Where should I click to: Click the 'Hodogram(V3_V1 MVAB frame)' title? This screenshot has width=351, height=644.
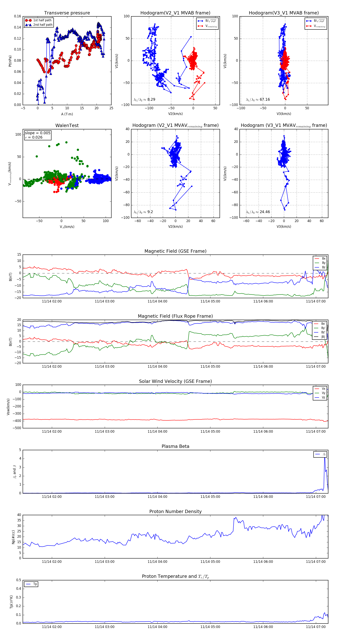point(284,13)
